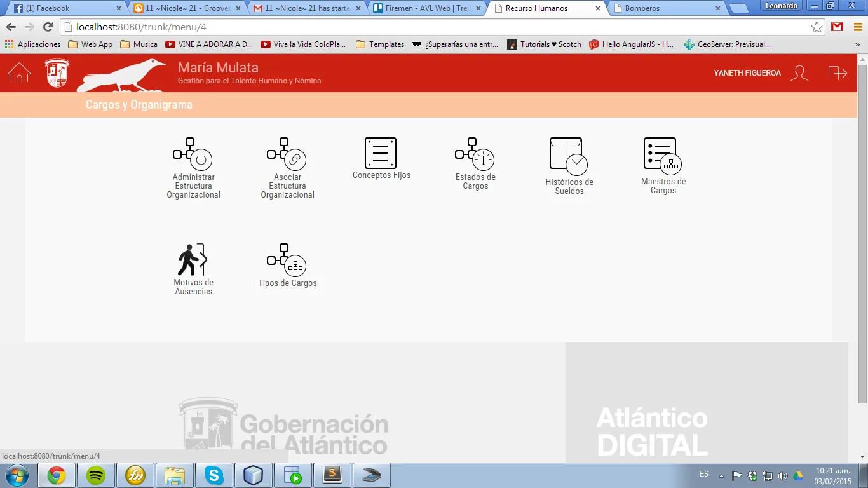Click the page's vertical scrollbar

pos(862,234)
